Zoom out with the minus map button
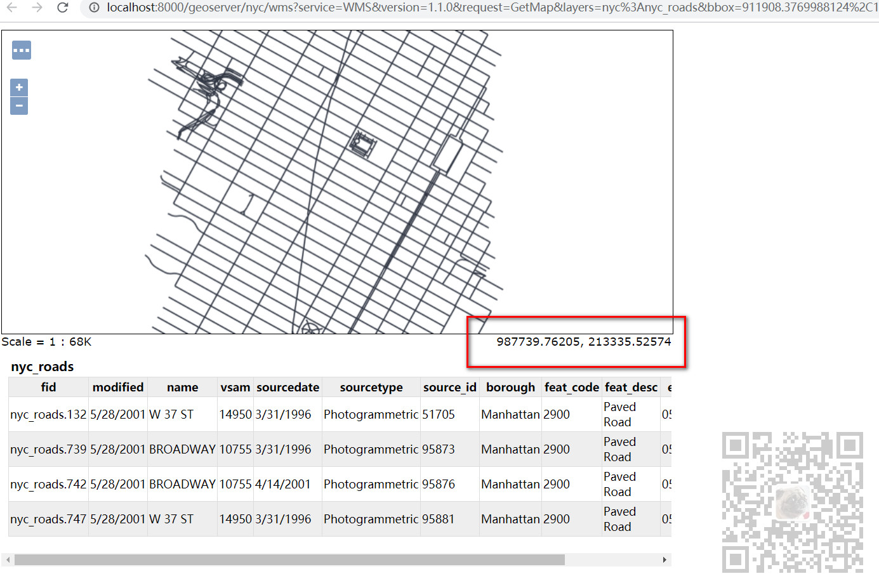This screenshot has width=879, height=588. tap(19, 105)
